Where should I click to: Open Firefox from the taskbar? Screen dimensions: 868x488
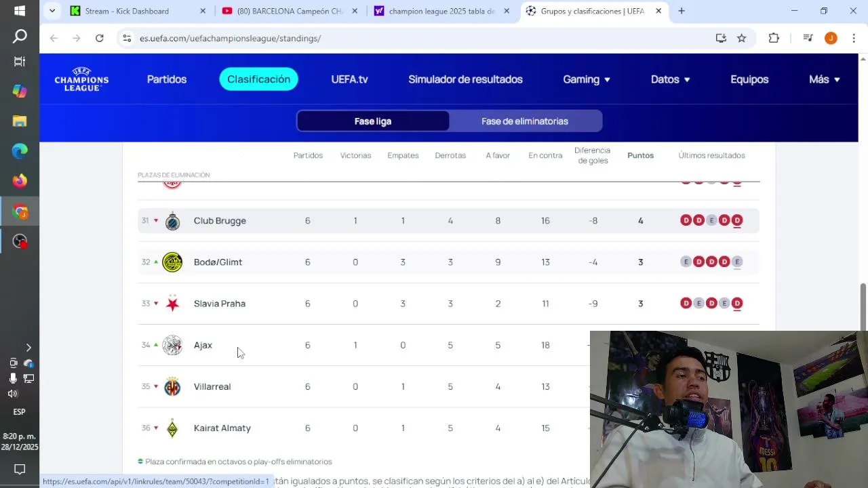pos(20,180)
